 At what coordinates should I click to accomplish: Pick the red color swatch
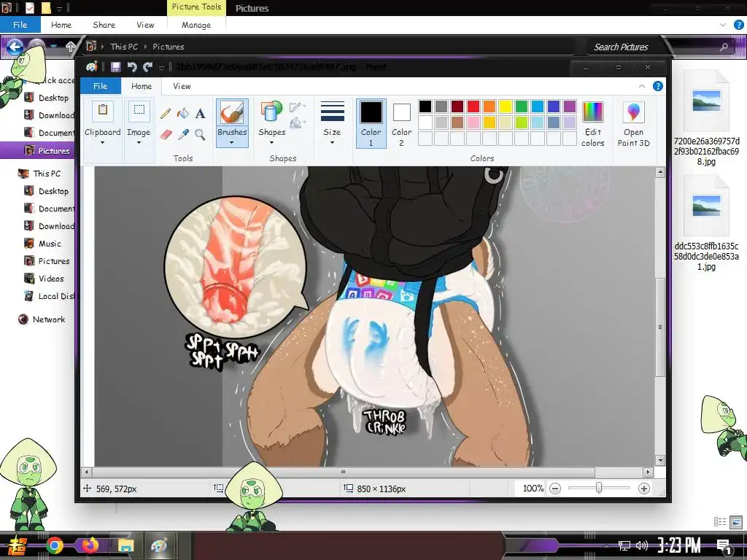[473, 106]
